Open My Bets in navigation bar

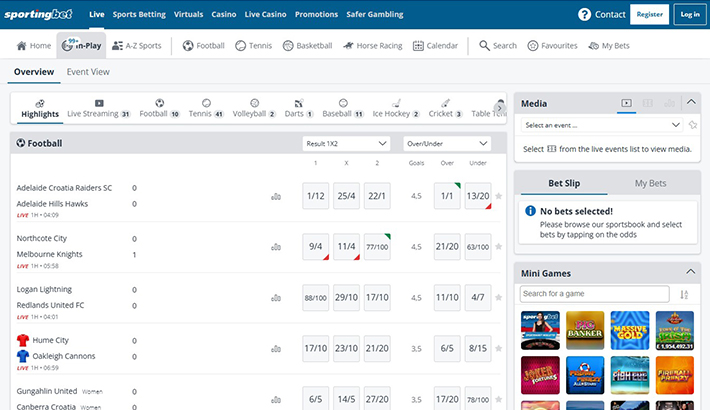(x=609, y=46)
